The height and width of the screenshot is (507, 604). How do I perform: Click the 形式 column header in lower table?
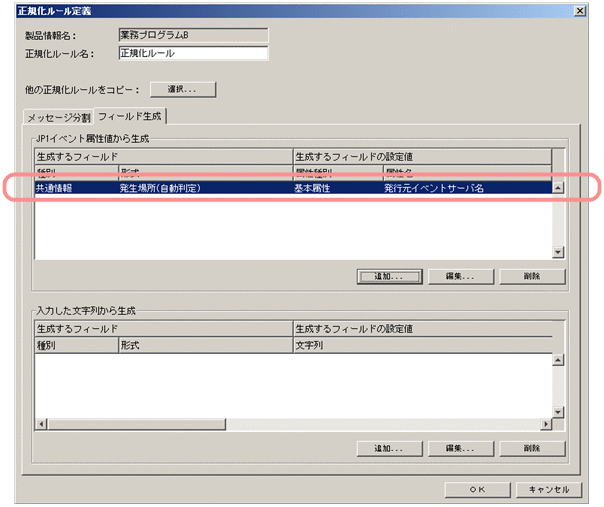[x=206, y=345]
